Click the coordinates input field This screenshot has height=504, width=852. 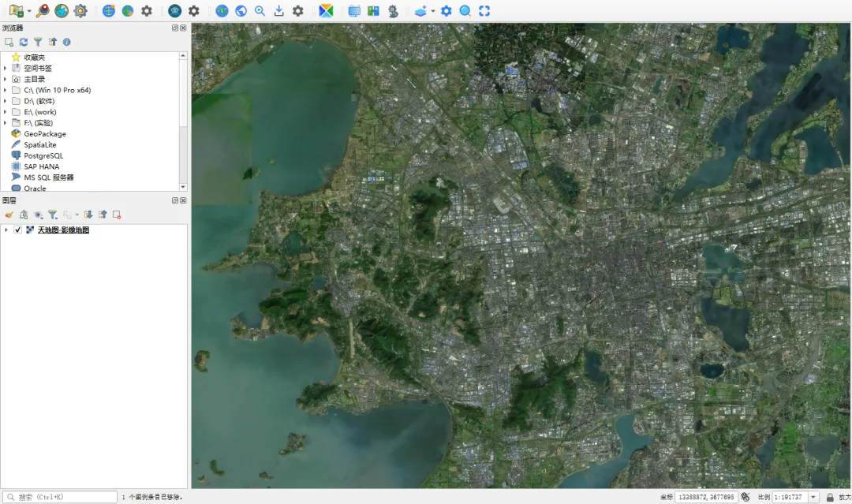pyautogui.click(x=706, y=497)
